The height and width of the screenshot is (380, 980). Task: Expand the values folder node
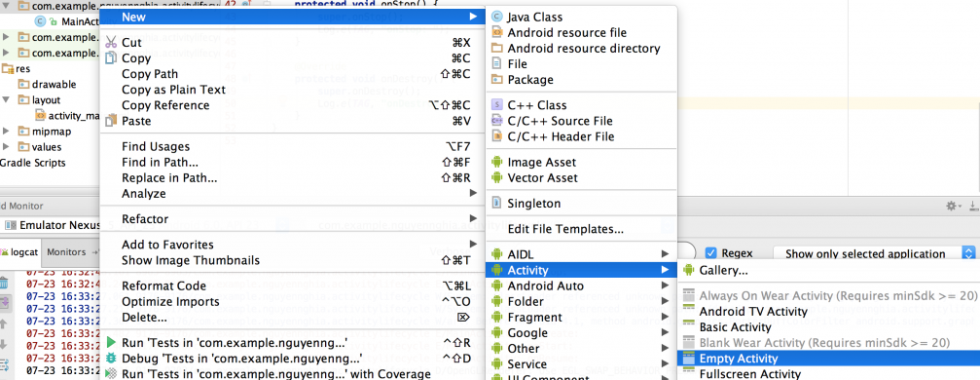point(6,147)
